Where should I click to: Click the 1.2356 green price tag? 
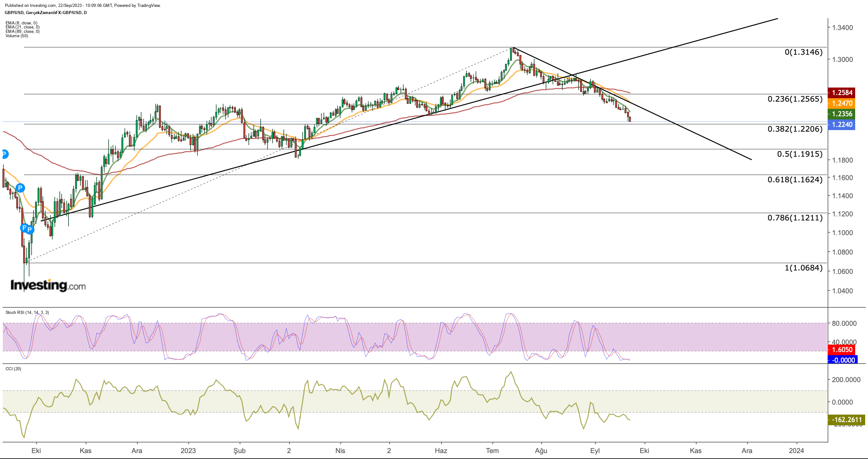pos(841,114)
